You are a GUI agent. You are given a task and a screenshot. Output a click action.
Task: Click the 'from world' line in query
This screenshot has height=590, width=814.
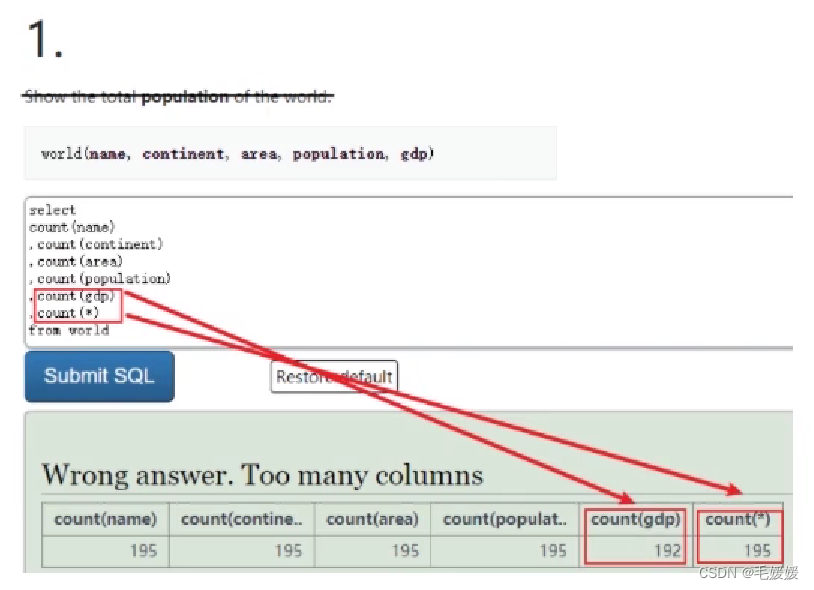[x=69, y=331]
